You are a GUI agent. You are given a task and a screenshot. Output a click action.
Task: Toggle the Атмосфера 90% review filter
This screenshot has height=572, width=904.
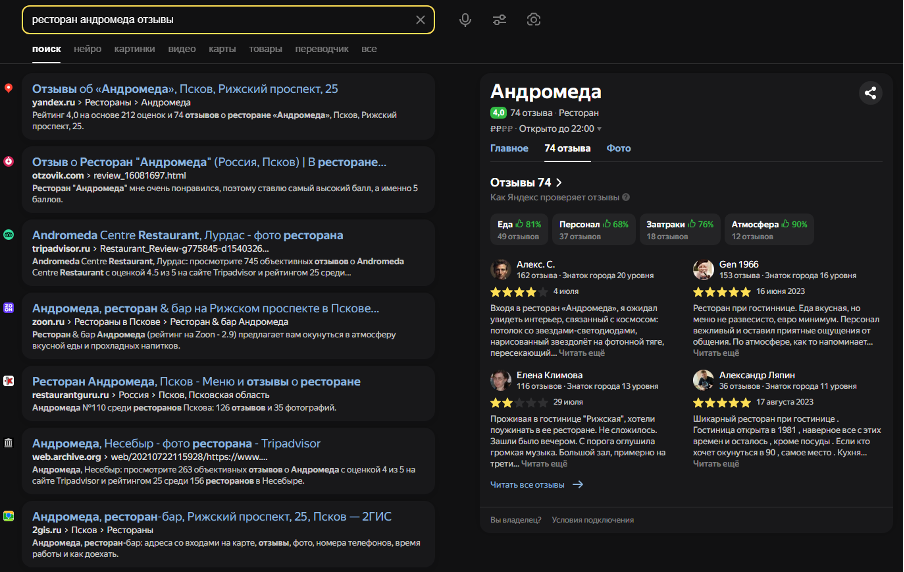[x=769, y=230]
